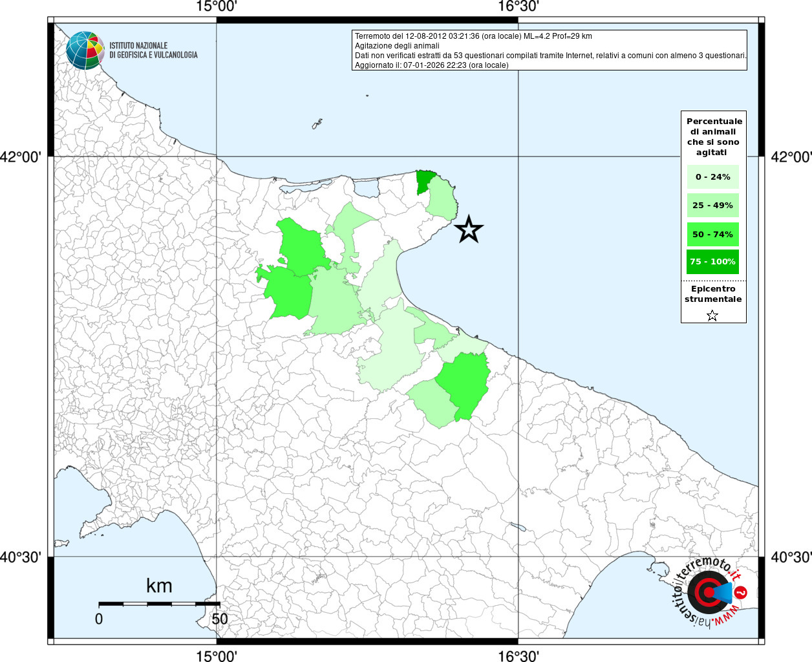This screenshot has width=812, height=662.
Task: Click the small star icon in the legend
Action: click(712, 315)
